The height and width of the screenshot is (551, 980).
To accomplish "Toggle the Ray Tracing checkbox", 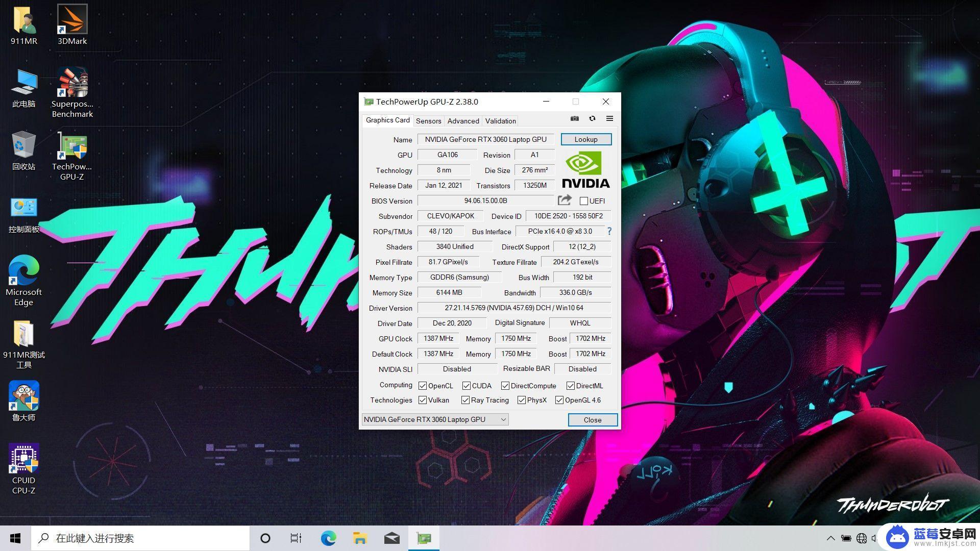I will (x=465, y=400).
